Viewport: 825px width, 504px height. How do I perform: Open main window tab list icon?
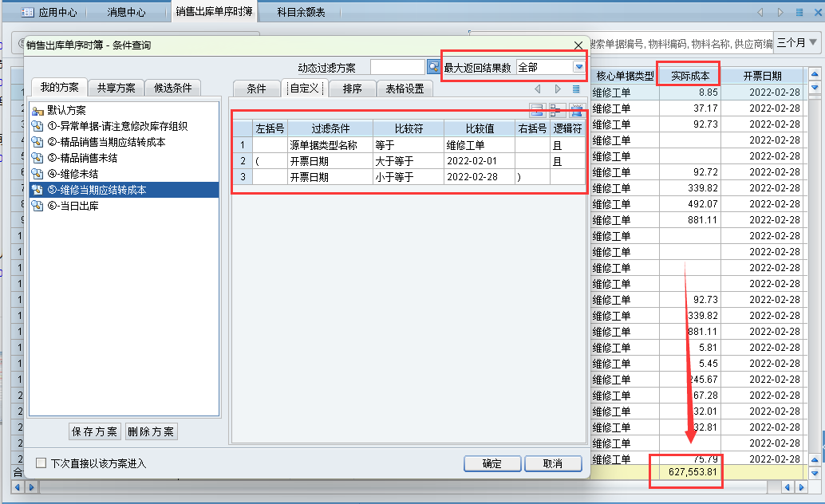[799, 13]
